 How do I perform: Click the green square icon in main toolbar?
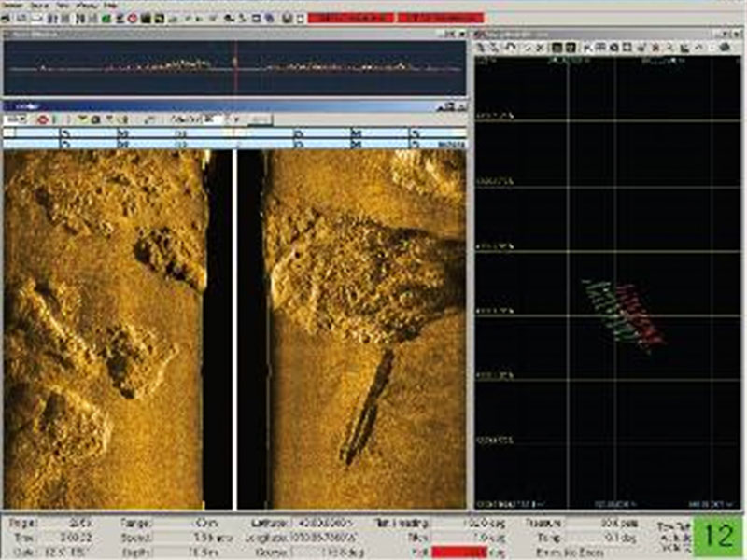(x=106, y=18)
